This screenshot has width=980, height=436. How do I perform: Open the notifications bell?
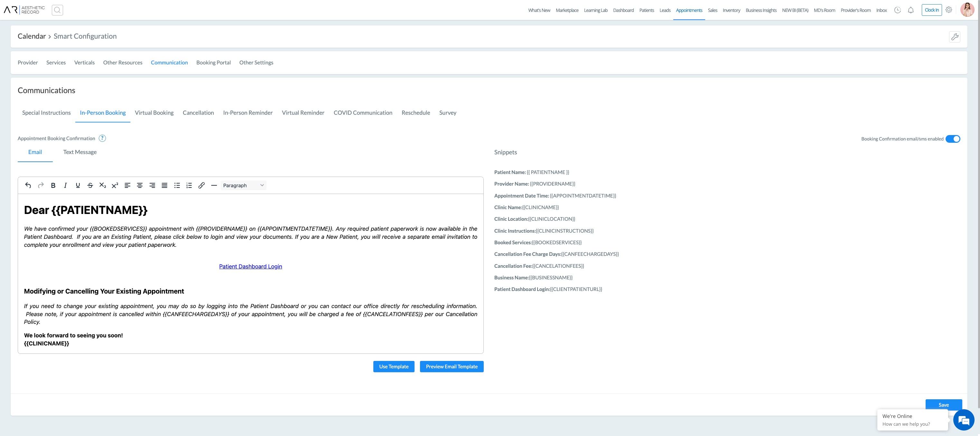click(x=910, y=10)
